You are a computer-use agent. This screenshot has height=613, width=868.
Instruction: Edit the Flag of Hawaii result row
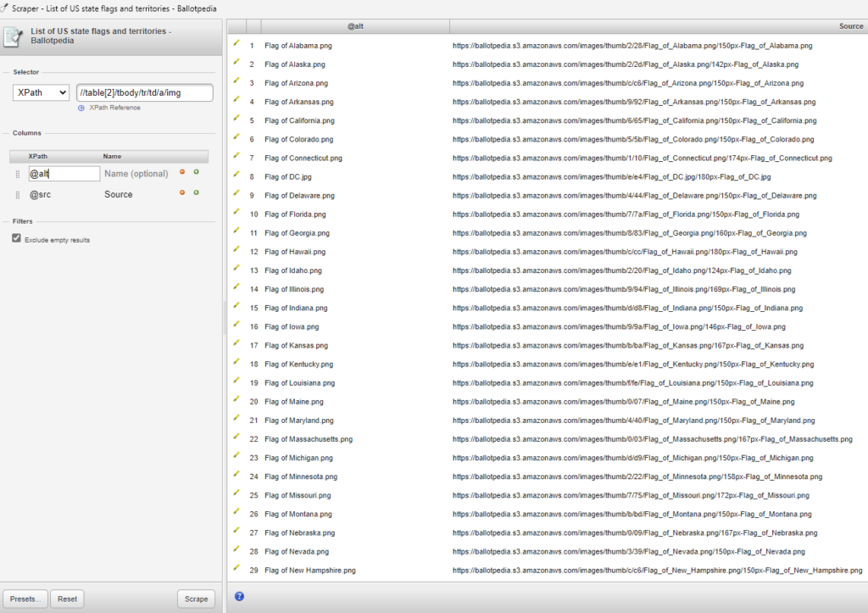tap(238, 251)
